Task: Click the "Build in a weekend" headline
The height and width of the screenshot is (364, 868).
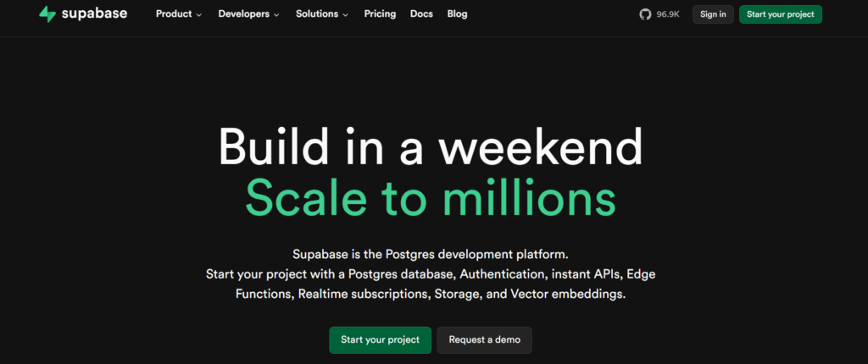Action: [431, 147]
